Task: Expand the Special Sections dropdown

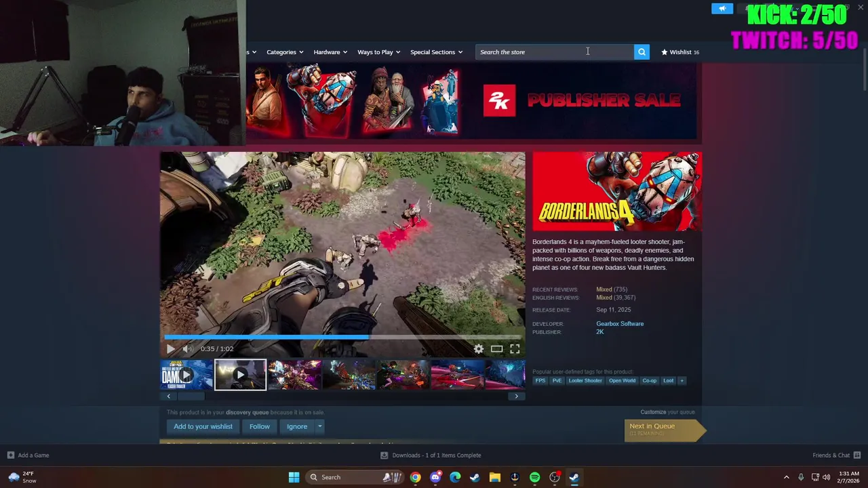Action: [436, 52]
